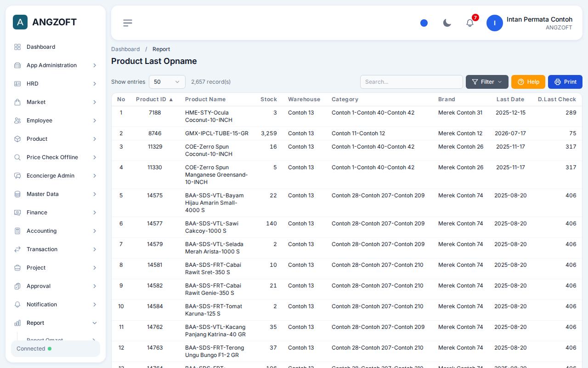588x368 pixels.
Task: Go to Dashboard breadcrumb link
Action: [125, 49]
